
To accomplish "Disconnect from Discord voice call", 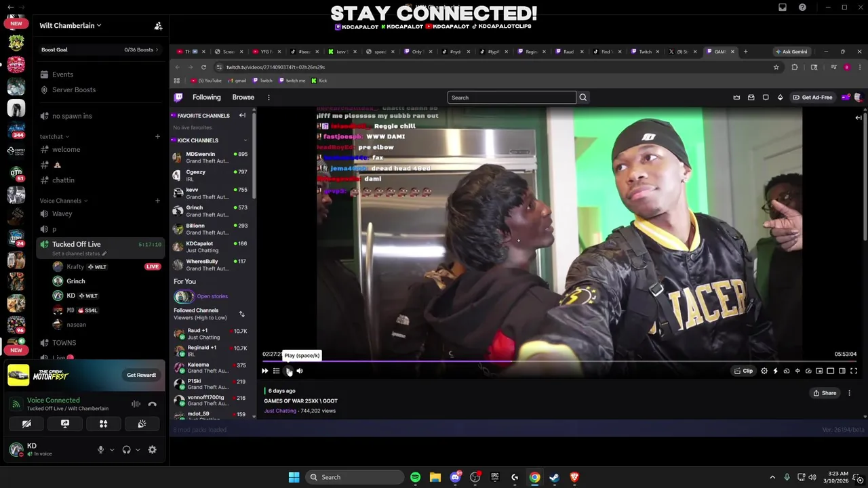I will 152,404.
